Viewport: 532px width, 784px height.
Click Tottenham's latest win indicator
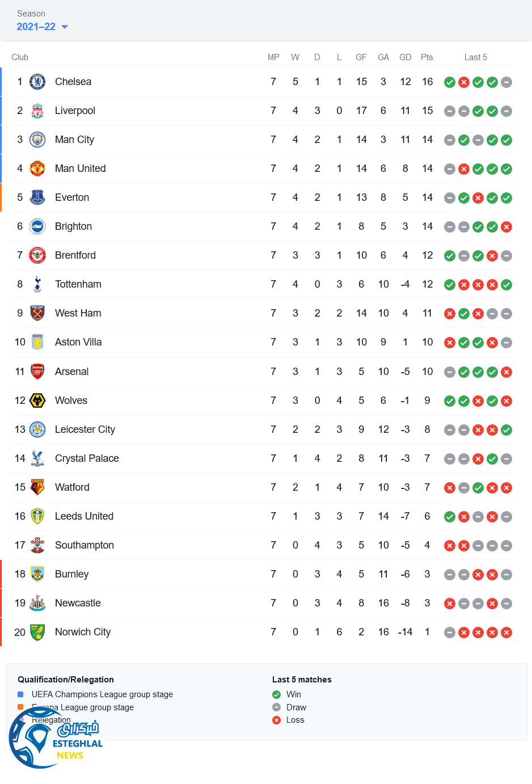click(x=506, y=285)
